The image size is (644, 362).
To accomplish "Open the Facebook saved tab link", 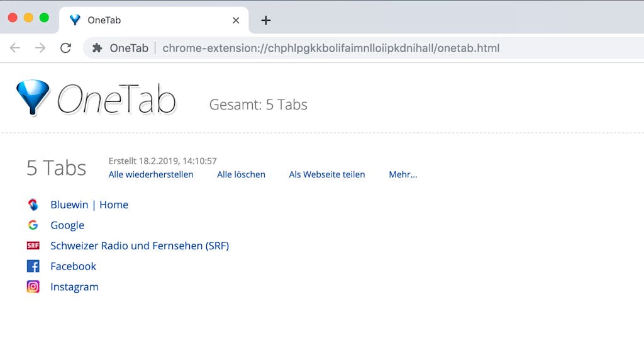I will (x=73, y=266).
